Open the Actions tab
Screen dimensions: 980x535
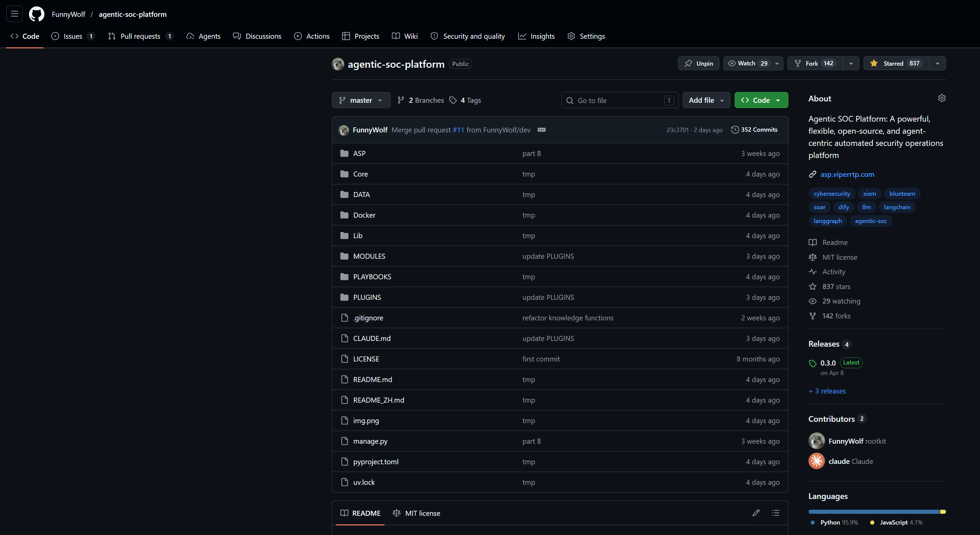312,36
